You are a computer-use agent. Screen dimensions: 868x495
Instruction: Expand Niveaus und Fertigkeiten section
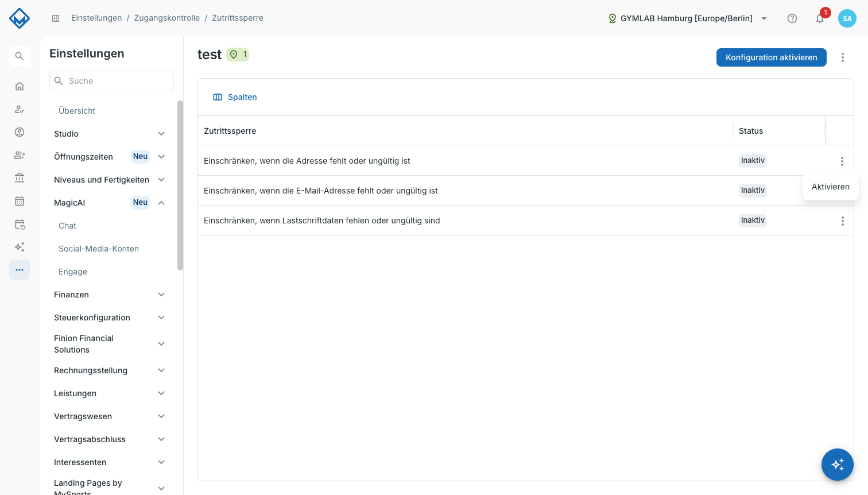[x=109, y=180]
